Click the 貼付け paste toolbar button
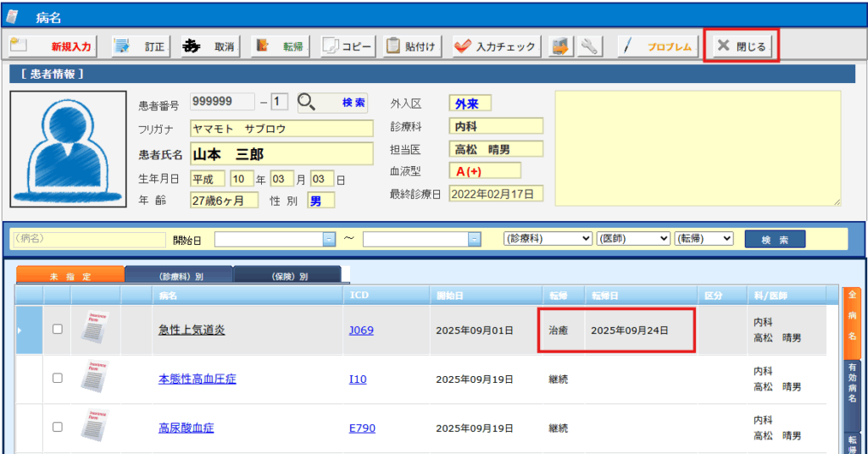Viewport: 868px width, 454px height. coord(412,47)
